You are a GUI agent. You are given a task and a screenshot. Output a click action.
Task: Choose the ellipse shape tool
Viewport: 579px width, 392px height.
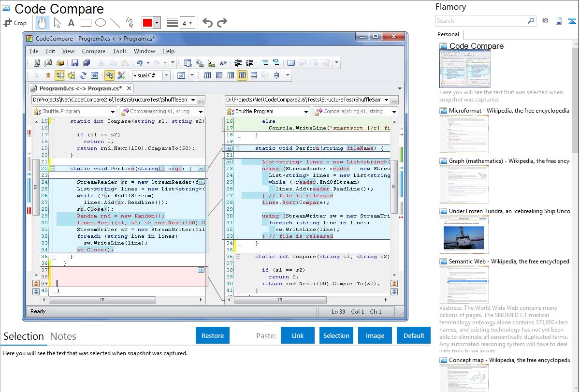pos(100,23)
